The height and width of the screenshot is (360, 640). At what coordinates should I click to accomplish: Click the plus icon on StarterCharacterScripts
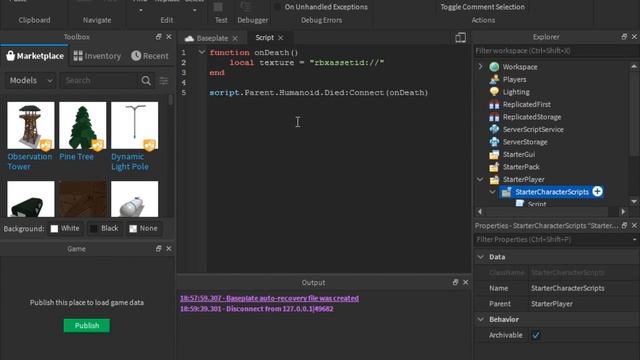point(597,191)
